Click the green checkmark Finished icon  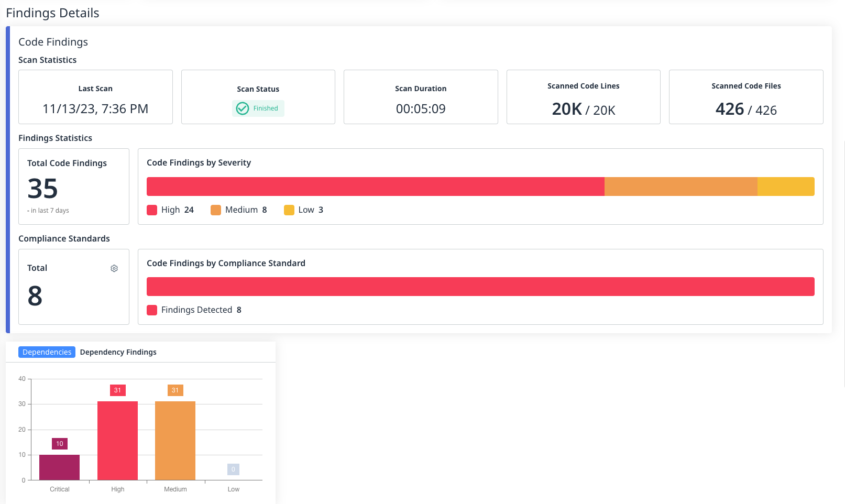click(x=242, y=108)
